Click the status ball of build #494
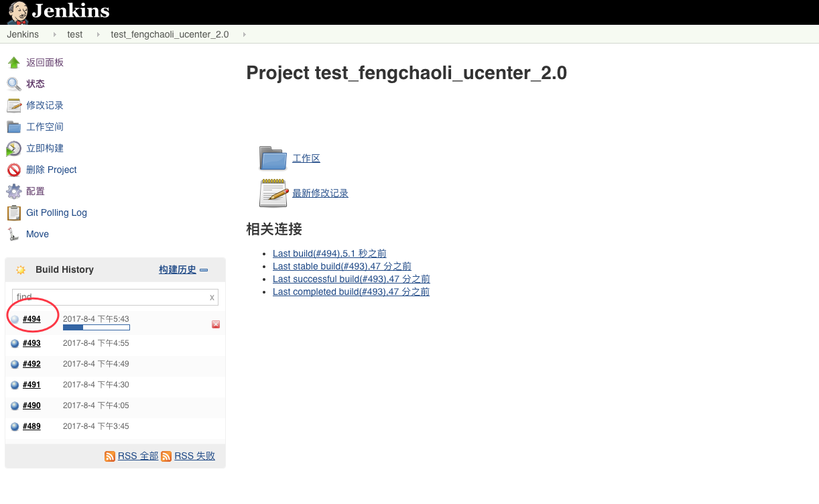Viewport: 819px width, 504px height. tap(15, 320)
